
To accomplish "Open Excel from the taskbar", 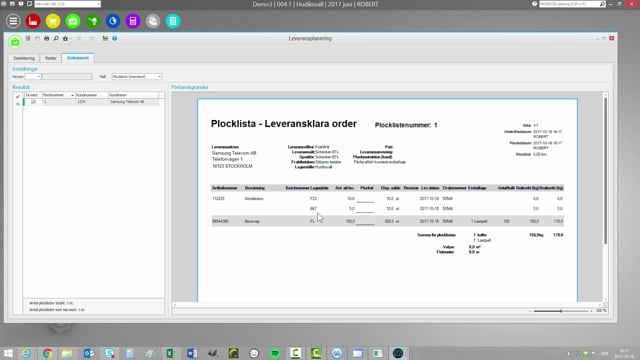I will coord(171,353).
